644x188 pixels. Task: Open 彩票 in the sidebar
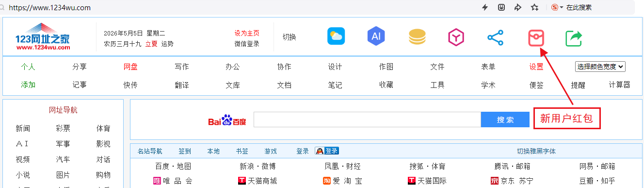point(63,128)
